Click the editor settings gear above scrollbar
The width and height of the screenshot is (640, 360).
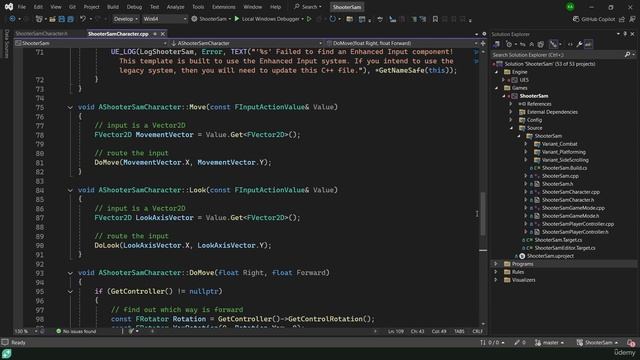[x=484, y=34]
